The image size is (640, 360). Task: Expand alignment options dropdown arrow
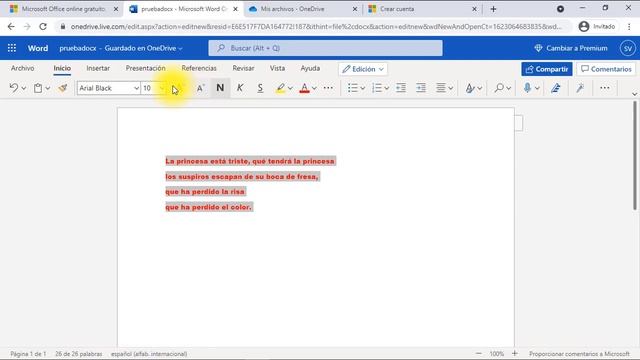451,88
